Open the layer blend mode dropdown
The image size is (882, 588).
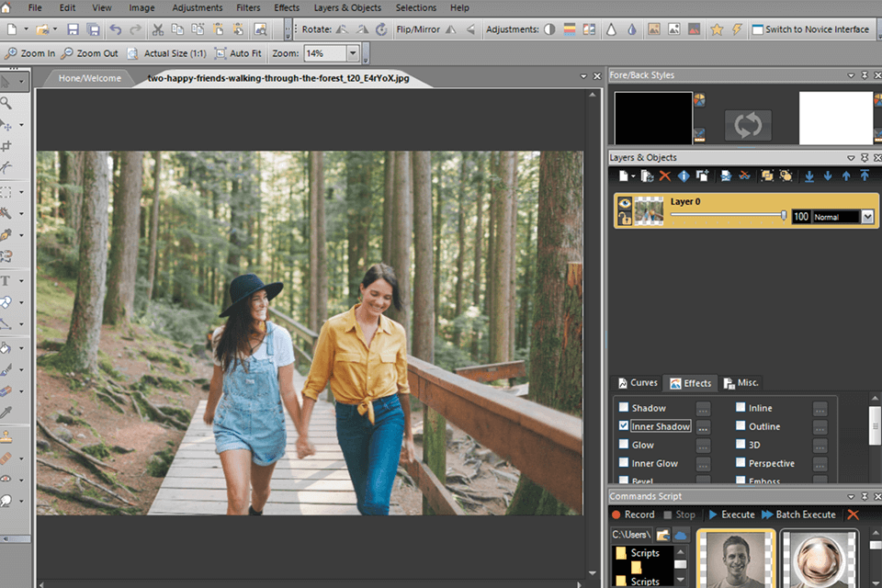tap(866, 217)
